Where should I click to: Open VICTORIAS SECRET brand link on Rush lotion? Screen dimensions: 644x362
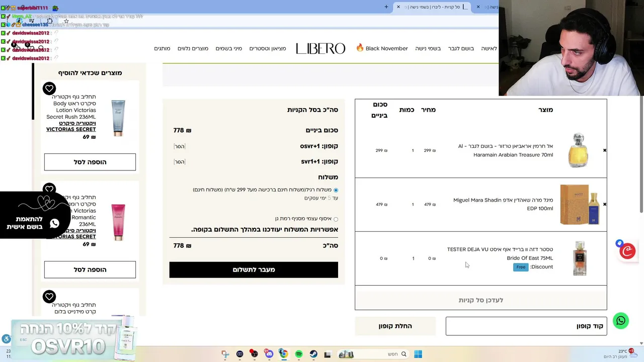71,126
